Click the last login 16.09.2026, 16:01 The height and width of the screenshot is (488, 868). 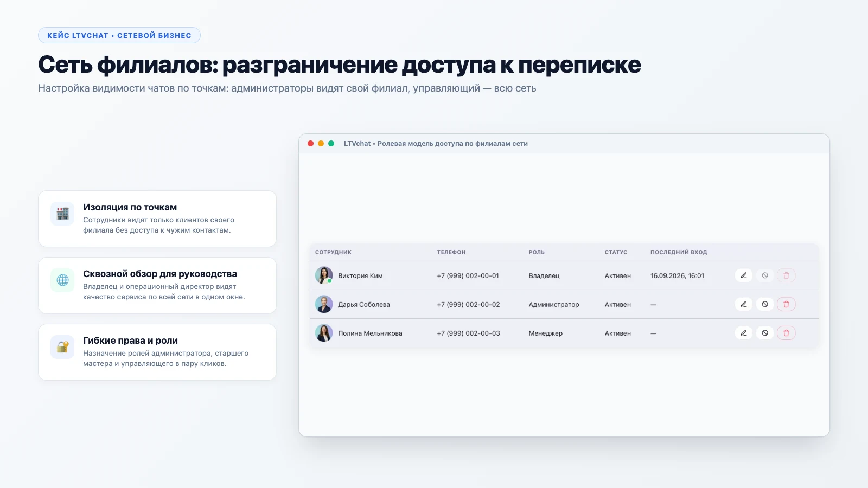[677, 276]
